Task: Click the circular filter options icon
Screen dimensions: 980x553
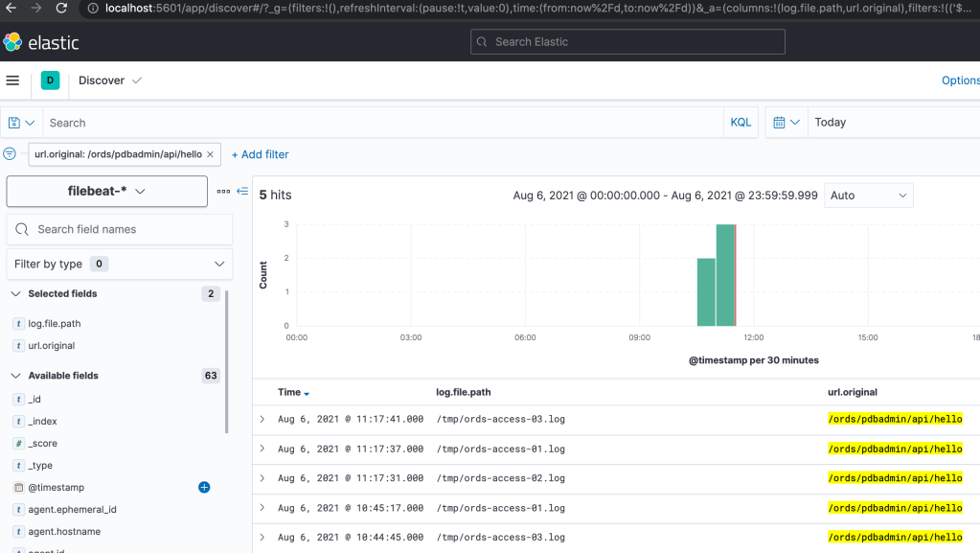Action: pyautogui.click(x=10, y=153)
